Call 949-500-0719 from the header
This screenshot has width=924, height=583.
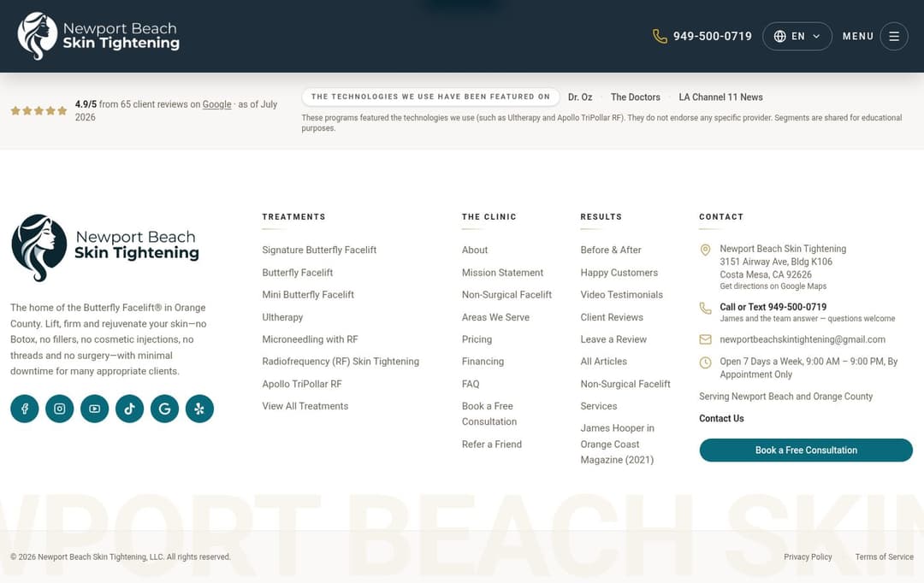click(713, 36)
